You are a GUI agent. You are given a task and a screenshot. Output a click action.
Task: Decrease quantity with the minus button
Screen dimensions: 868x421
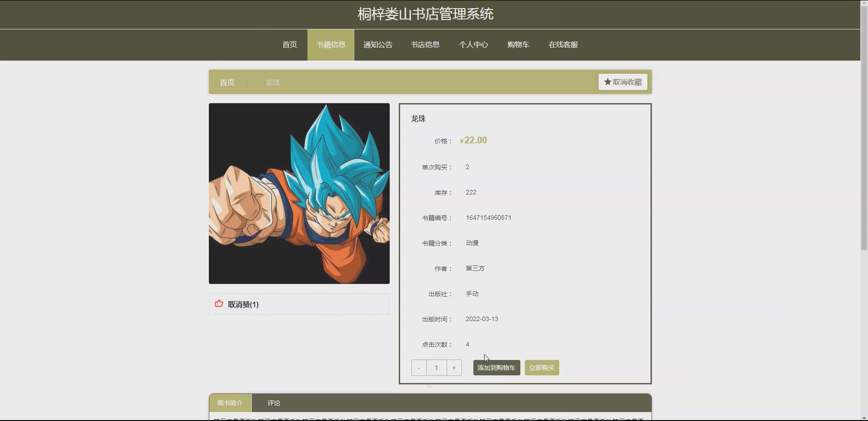[x=419, y=368]
